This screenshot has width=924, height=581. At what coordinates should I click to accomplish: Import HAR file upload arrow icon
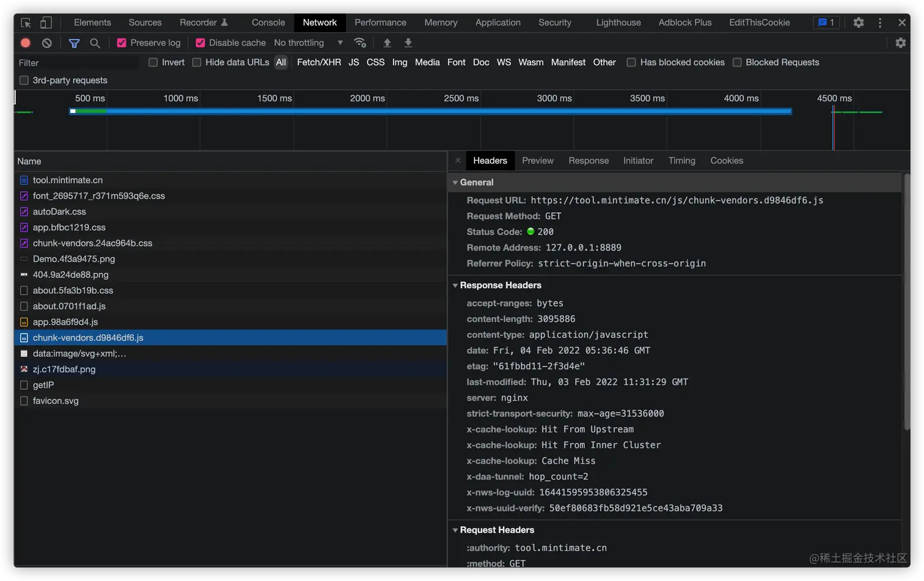click(x=387, y=43)
